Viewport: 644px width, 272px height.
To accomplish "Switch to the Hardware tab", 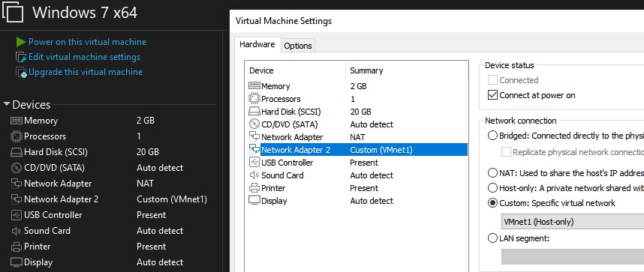I will pyautogui.click(x=257, y=45).
